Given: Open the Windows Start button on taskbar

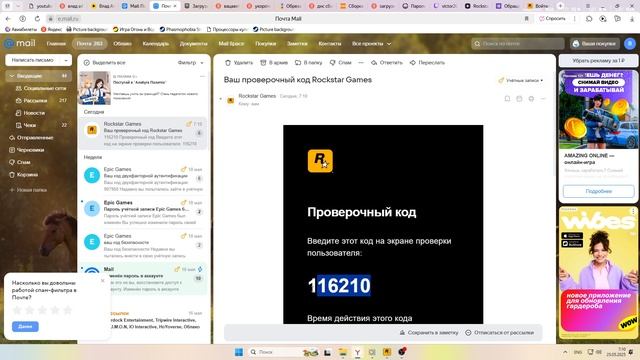Looking at the screenshot, I should click(x=239, y=352).
